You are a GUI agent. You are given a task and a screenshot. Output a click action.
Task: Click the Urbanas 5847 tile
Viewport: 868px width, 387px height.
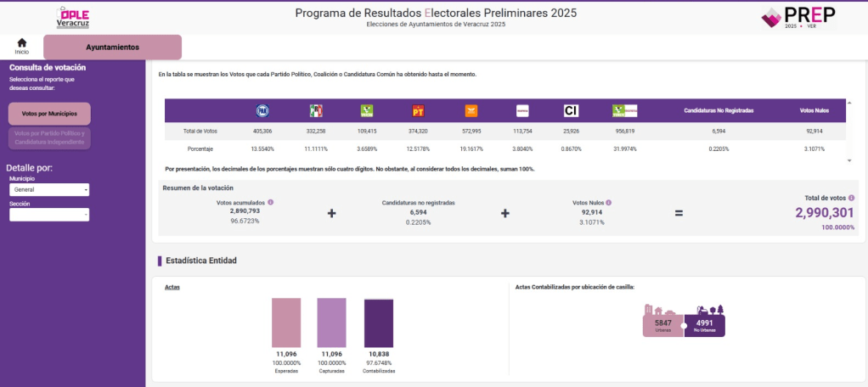click(663, 322)
